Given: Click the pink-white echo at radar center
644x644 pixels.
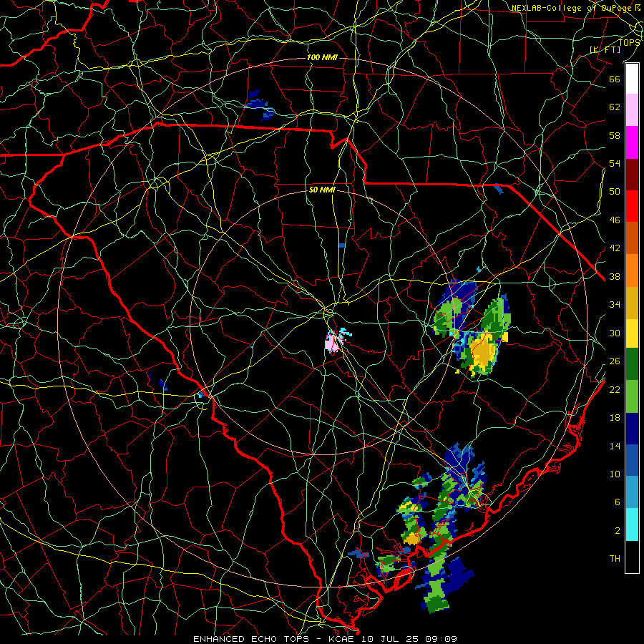Looking at the screenshot, I should 332,343.
